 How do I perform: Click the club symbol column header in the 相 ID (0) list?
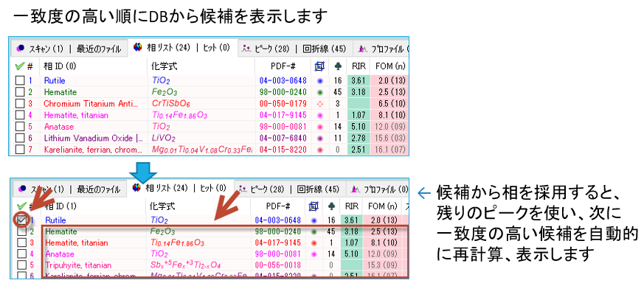338,66
